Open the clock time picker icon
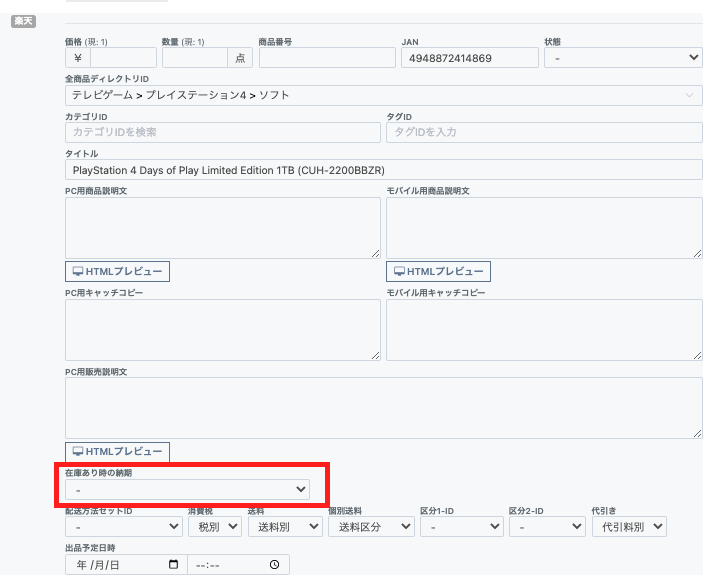The width and height of the screenshot is (713, 582). tap(275, 564)
